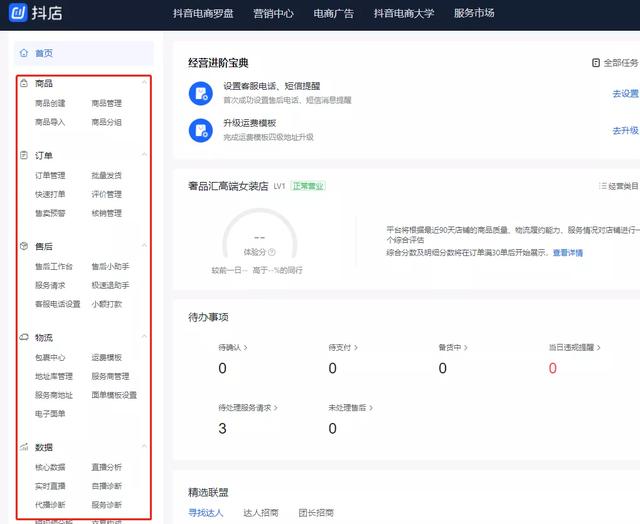Screen dimensions: 640x524
Task: Click the 首页 home icon
Action: 24,53
